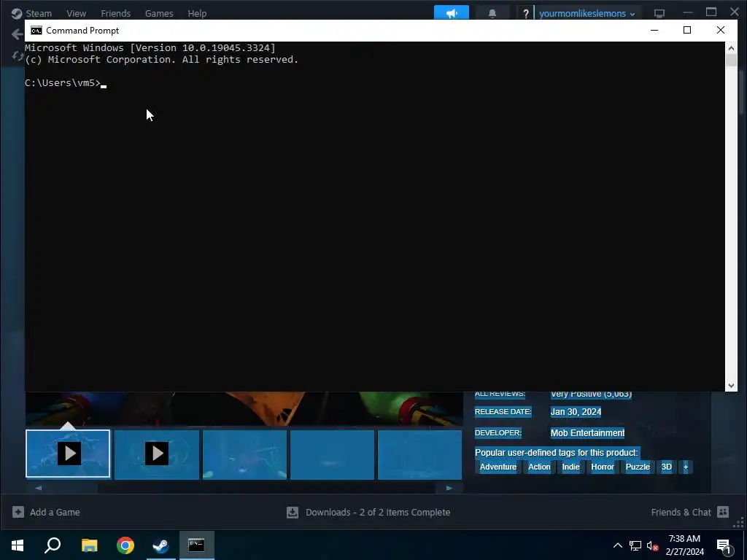Select the Adventure tag
Screen dimensions: 747x560
(498, 467)
